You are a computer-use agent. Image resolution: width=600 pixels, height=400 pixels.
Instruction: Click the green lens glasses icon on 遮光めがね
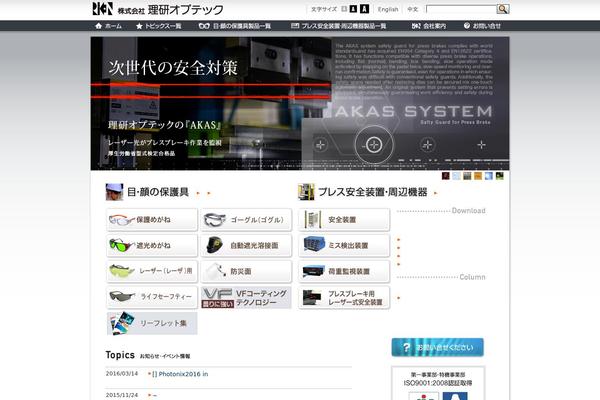click(122, 245)
